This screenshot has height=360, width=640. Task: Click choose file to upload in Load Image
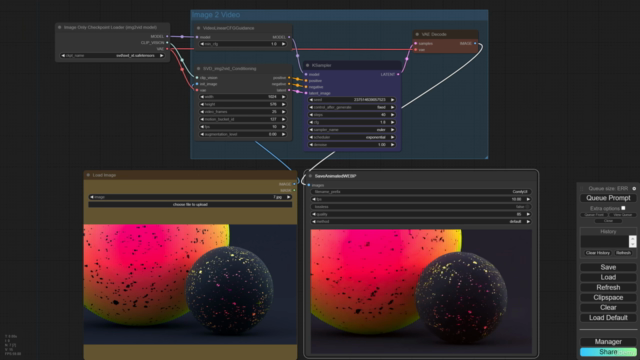click(x=190, y=204)
